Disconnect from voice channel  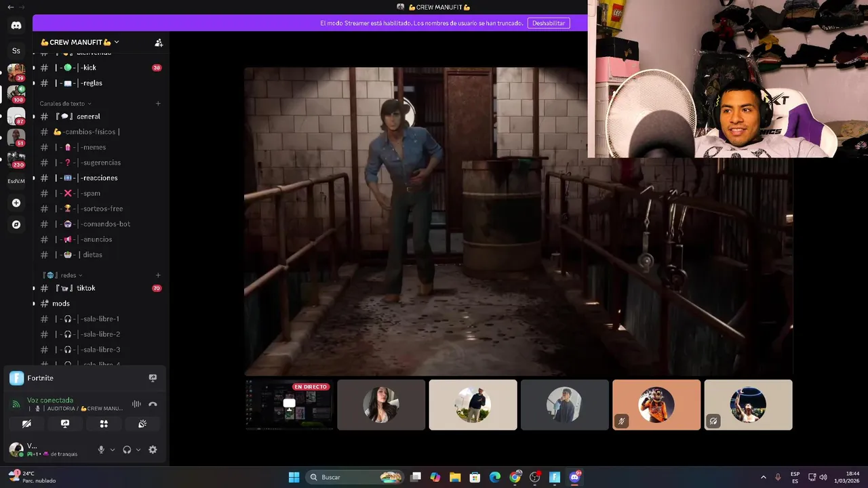(x=153, y=404)
